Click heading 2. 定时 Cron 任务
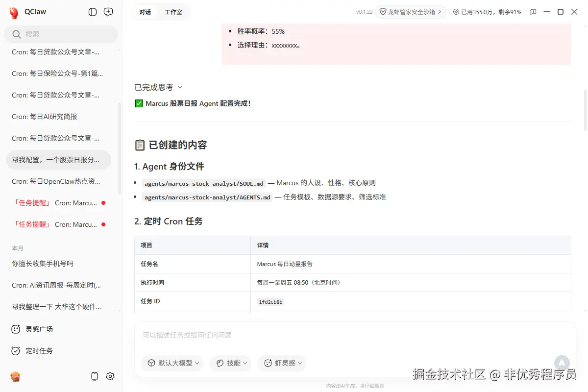 tap(169, 221)
